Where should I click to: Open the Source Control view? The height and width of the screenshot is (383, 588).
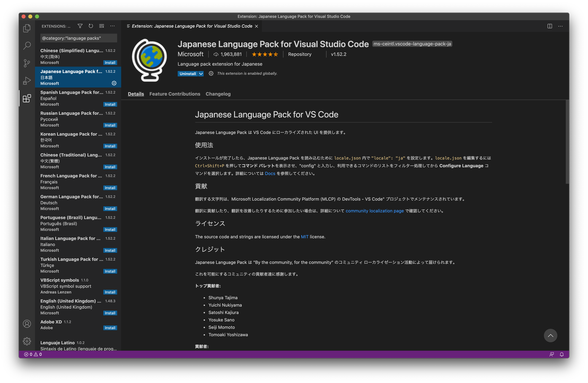point(27,63)
